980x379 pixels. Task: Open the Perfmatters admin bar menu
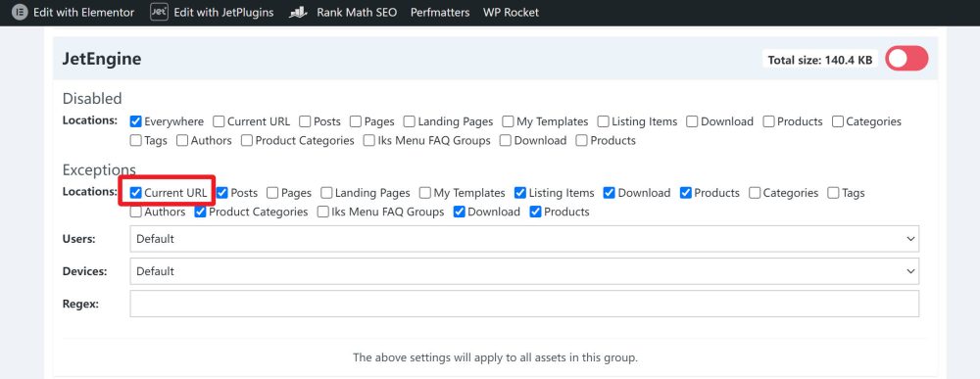click(x=440, y=12)
